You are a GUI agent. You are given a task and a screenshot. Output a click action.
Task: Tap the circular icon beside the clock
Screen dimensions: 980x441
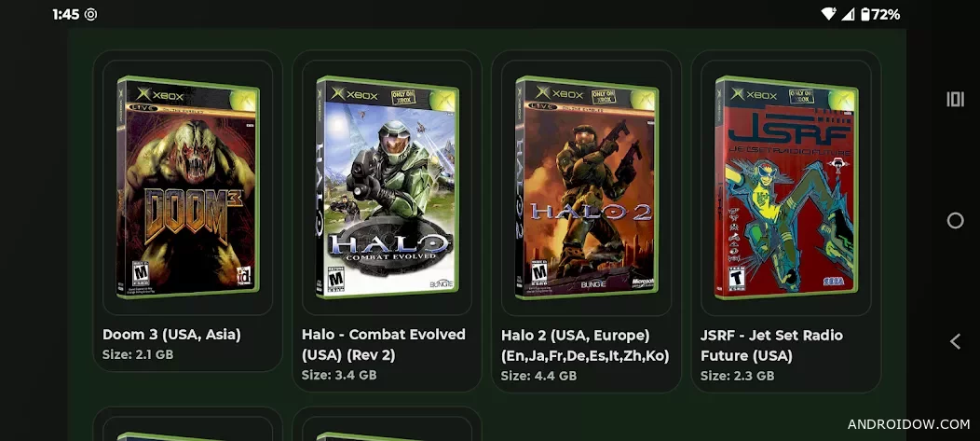coord(90,14)
